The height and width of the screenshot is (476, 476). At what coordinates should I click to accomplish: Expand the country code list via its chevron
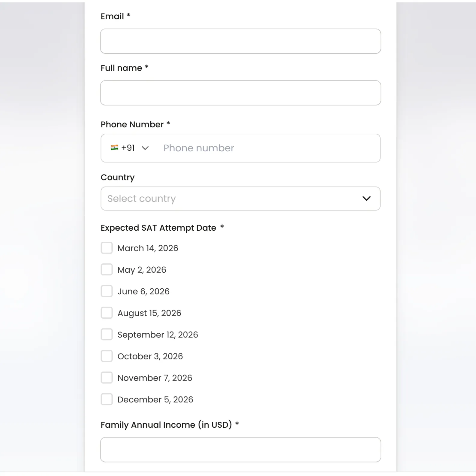tap(146, 148)
